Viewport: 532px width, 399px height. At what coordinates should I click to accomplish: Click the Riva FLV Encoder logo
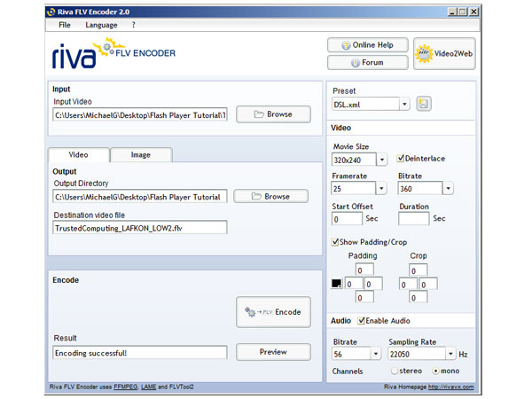(x=113, y=53)
